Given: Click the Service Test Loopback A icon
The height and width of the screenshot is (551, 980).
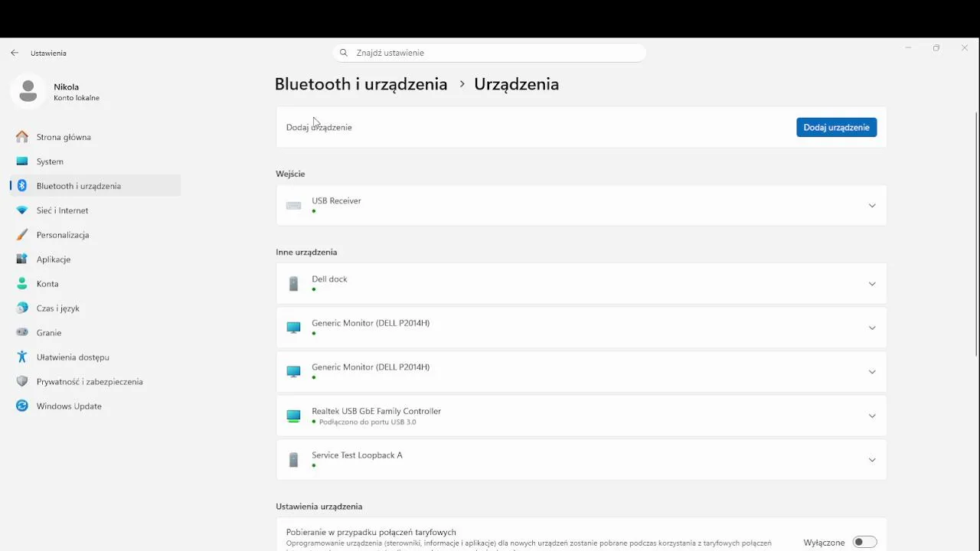Looking at the screenshot, I should pyautogui.click(x=293, y=460).
